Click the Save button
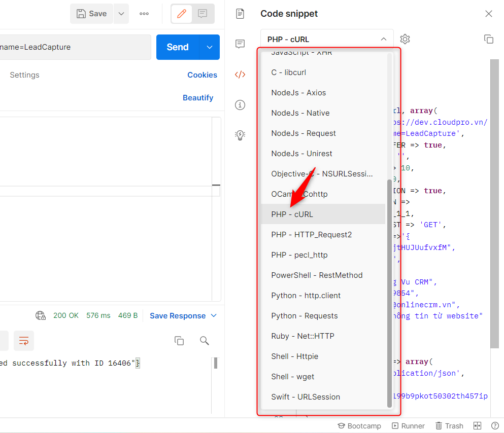 click(x=91, y=14)
